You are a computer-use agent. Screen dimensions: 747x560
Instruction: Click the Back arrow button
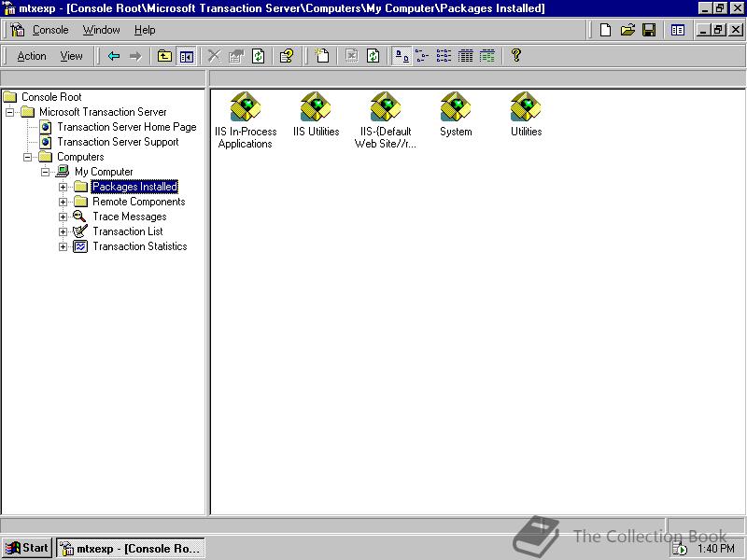(x=113, y=56)
